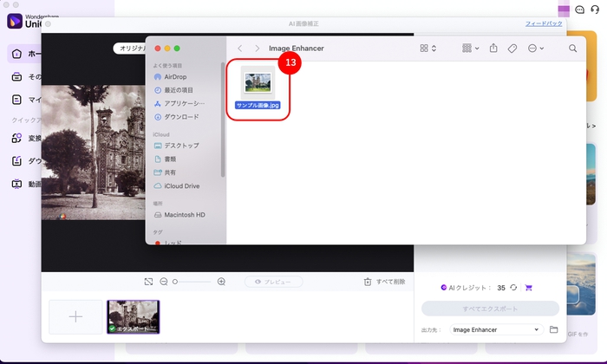Go forward in the Finder window
Screen dimensions: 607x364
coord(257,49)
